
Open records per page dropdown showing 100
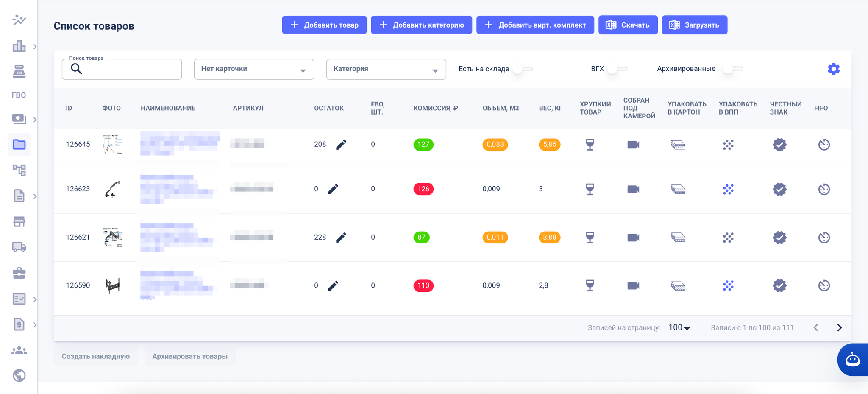(679, 327)
